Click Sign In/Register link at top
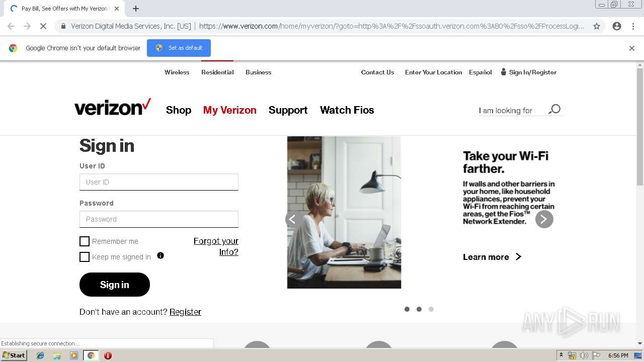This screenshot has width=644, height=362. pyautogui.click(x=529, y=72)
